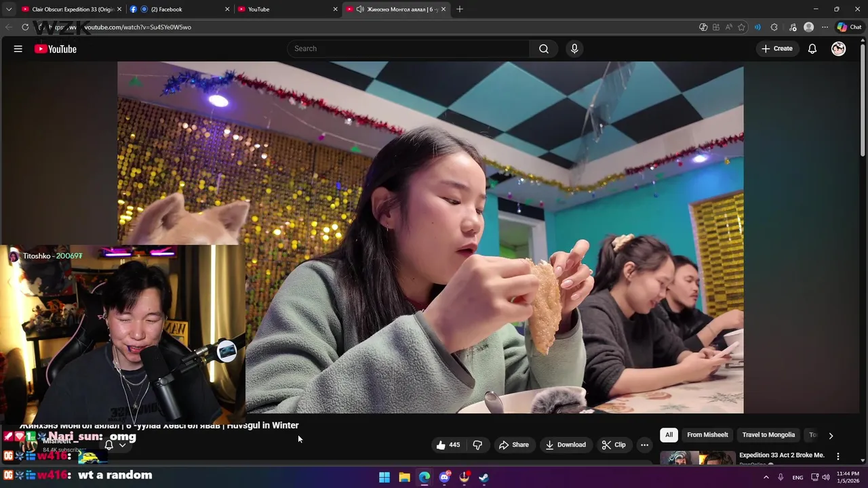Create a Clip with scissors button

click(614, 445)
